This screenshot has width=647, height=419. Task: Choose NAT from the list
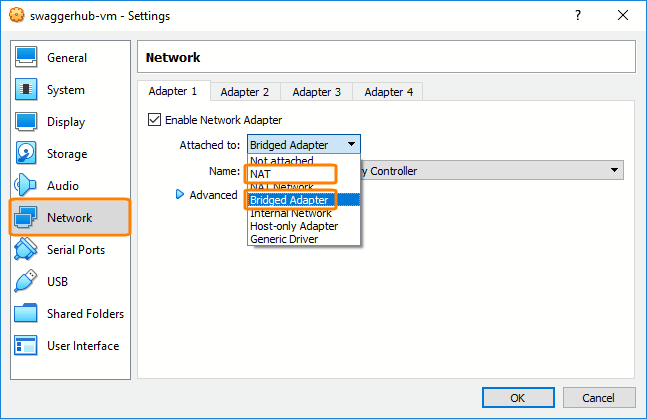click(291, 174)
